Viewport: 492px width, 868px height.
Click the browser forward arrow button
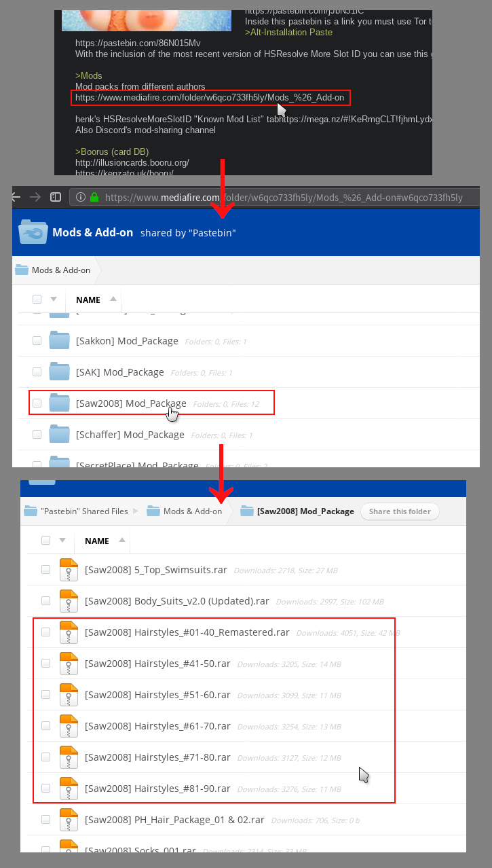(x=35, y=197)
